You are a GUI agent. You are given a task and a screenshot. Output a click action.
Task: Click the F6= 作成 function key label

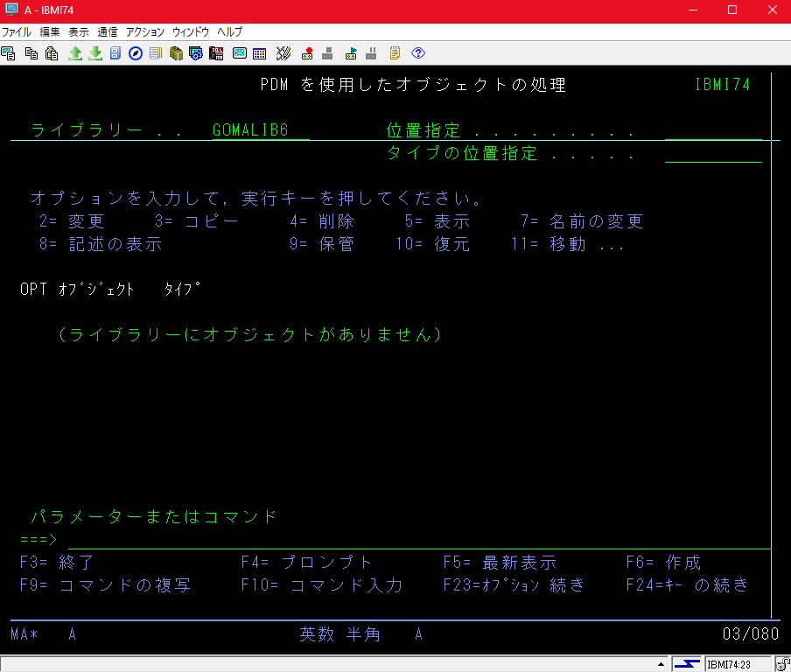663,562
